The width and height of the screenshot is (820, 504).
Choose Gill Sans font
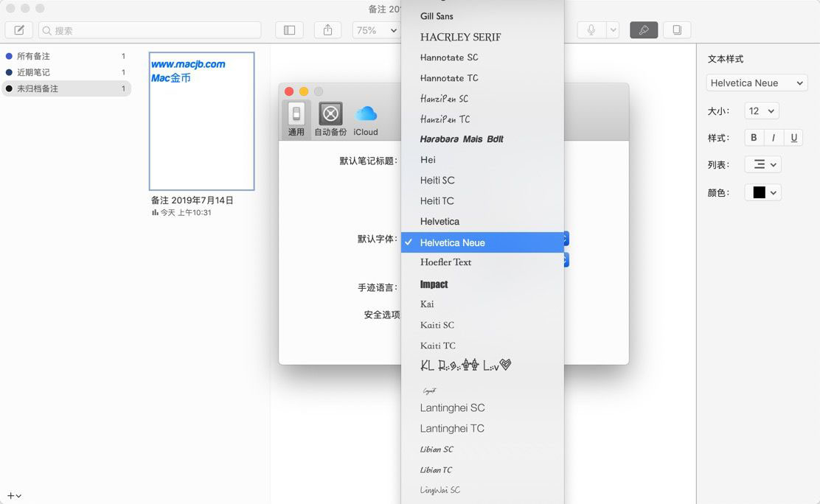[x=482, y=16]
